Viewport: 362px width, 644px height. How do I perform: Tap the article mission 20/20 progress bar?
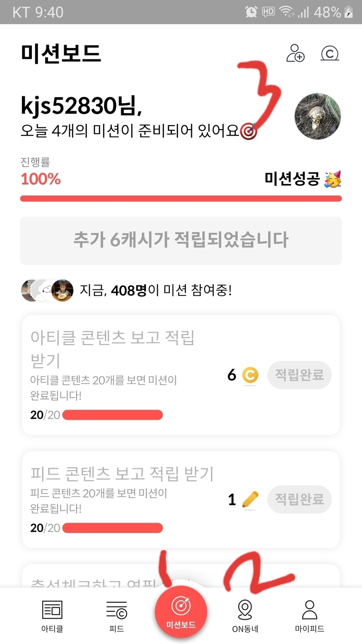tap(113, 415)
